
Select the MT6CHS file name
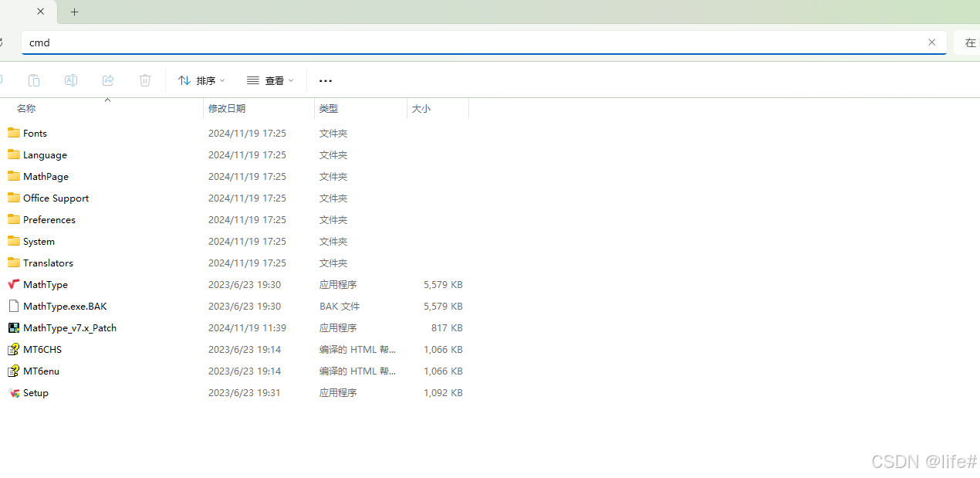(x=42, y=350)
